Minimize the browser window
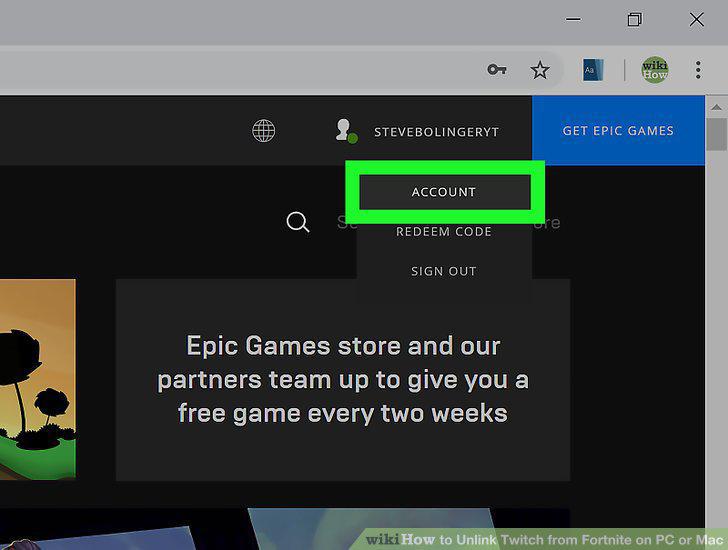Image resolution: width=728 pixels, height=550 pixels. [573, 19]
